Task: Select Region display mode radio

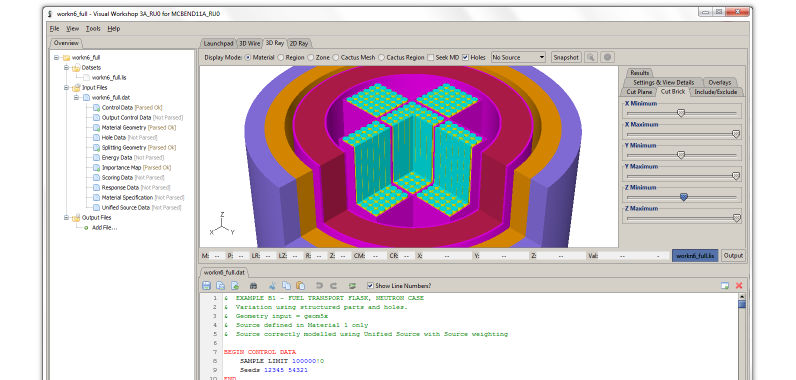Action: [281, 58]
